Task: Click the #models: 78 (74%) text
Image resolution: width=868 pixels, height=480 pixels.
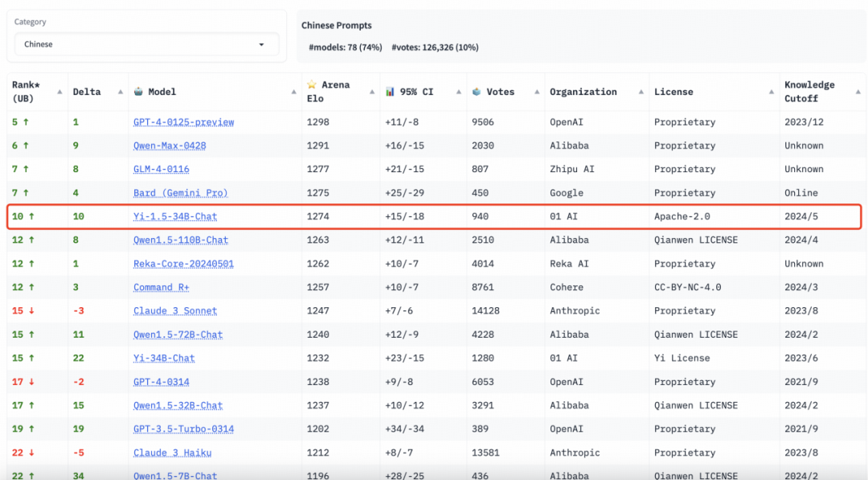Action: 346,47
